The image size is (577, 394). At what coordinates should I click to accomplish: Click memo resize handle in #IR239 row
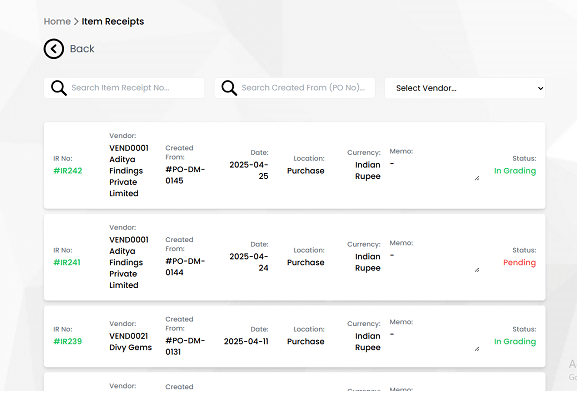(x=477, y=349)
